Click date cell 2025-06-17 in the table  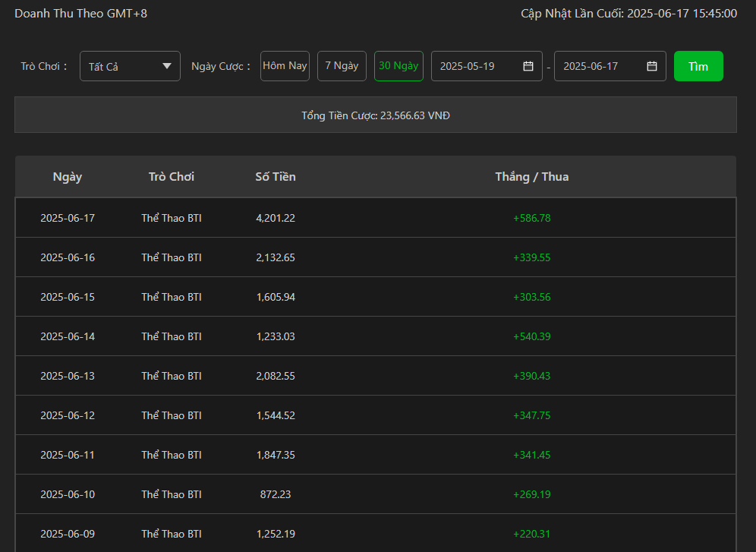[x=68, y=218]
